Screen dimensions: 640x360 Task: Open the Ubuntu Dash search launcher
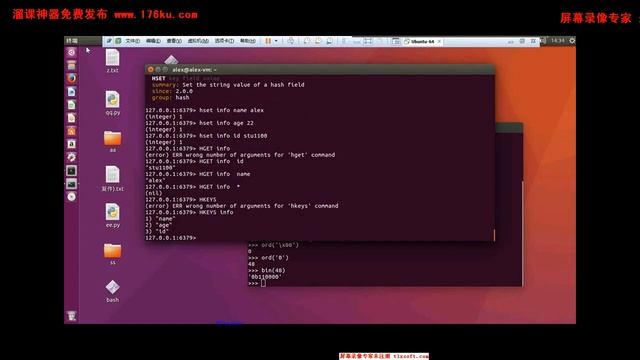[71, 52]
